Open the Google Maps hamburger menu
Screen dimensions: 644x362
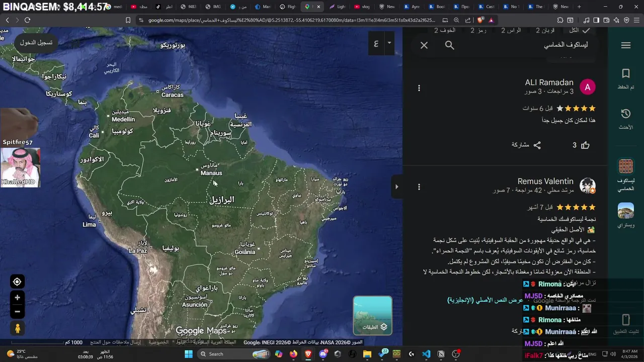(x=626, y=45)
